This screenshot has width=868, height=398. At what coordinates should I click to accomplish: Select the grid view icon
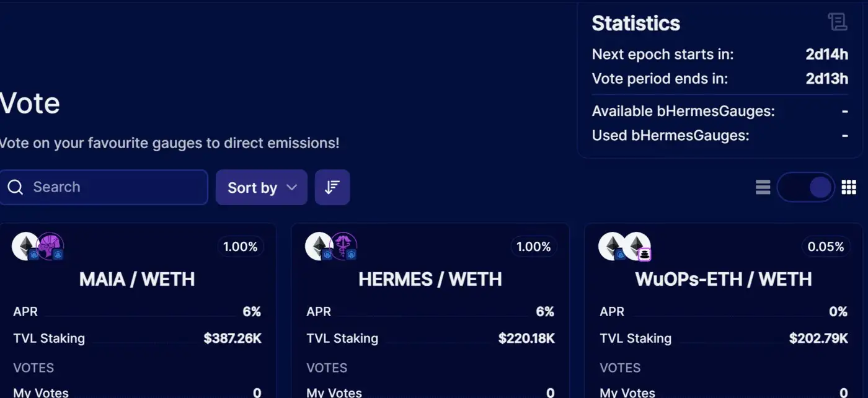[849, 187]
